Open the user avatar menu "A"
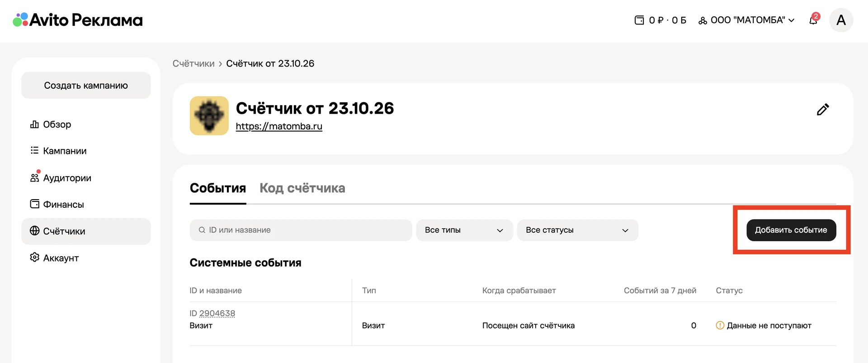 841,20
